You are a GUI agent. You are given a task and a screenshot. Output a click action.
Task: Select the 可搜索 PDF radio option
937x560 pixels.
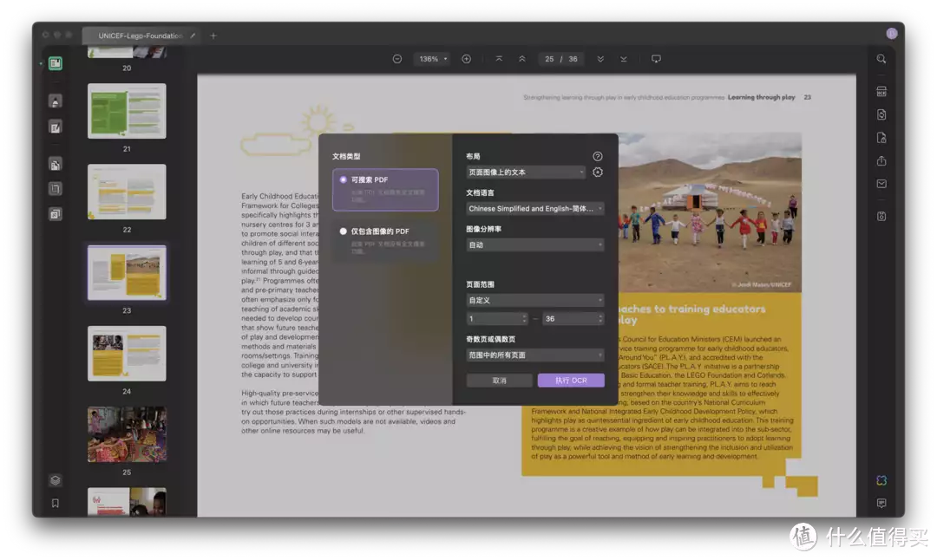pos(344,179)
